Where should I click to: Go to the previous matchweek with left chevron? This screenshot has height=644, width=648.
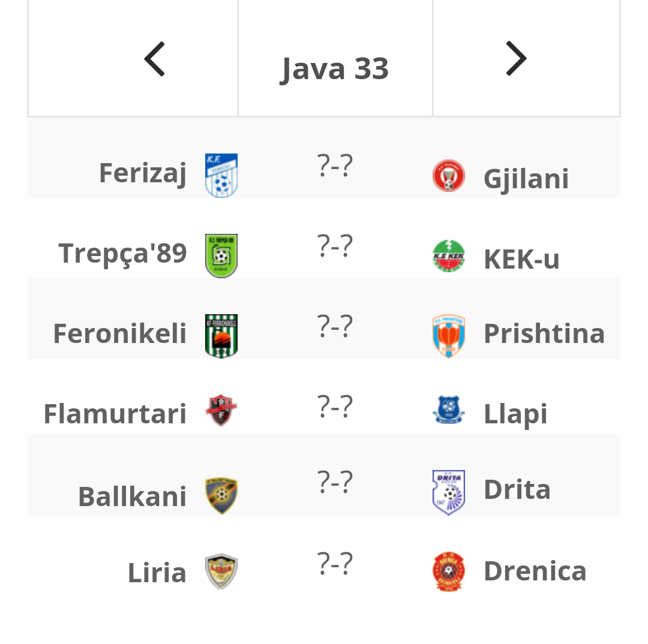pyautogui.click(x=155, y=59)
